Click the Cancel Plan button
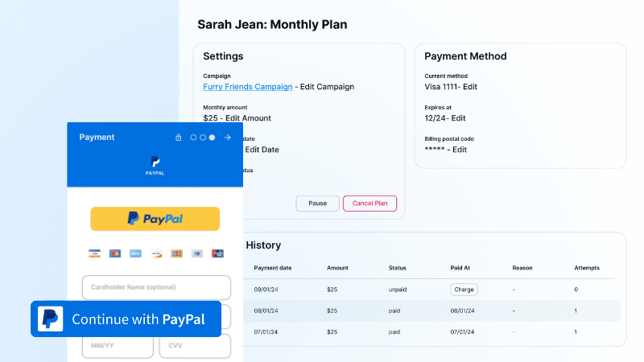 click(369, 204)
